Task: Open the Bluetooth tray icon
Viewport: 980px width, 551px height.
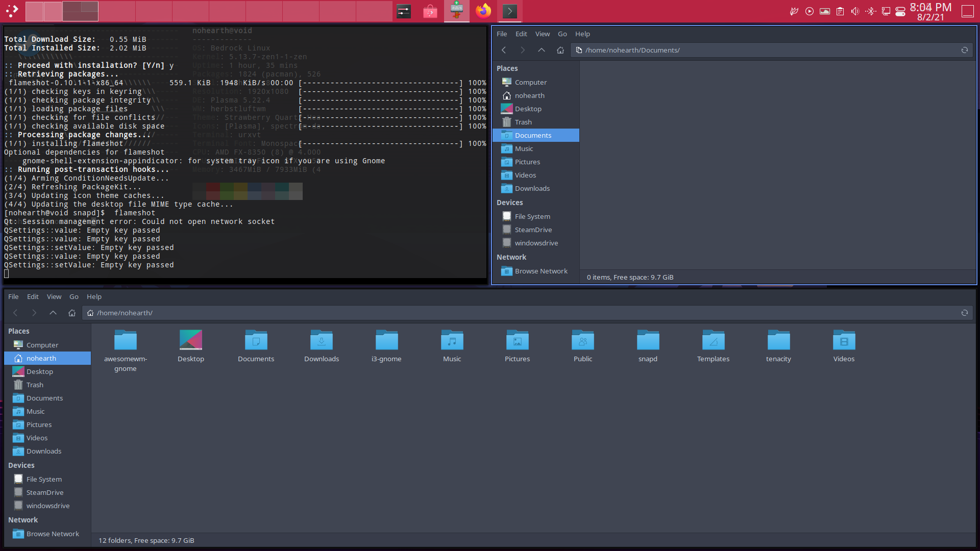Action: 870,11
